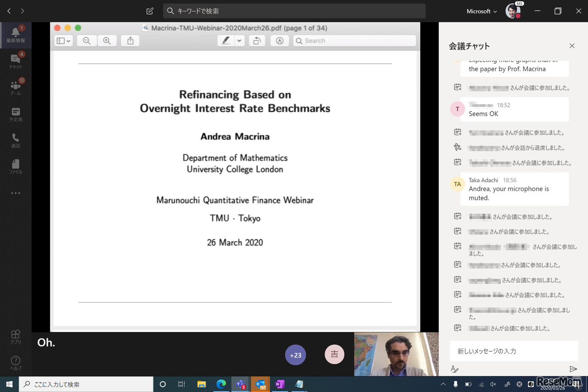Close the meeting chat panel
The width and height of the screenshot is (588, 392).
coord(572,46)
